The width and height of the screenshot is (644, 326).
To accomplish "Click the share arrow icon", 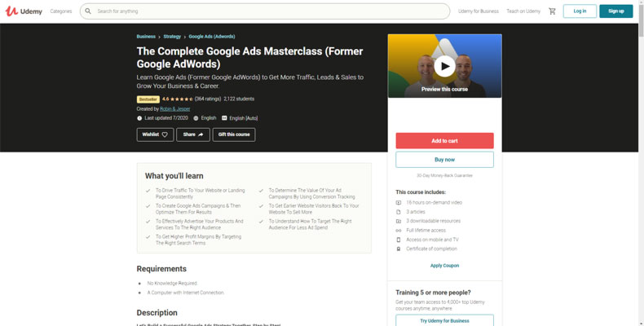I will 201,134.
